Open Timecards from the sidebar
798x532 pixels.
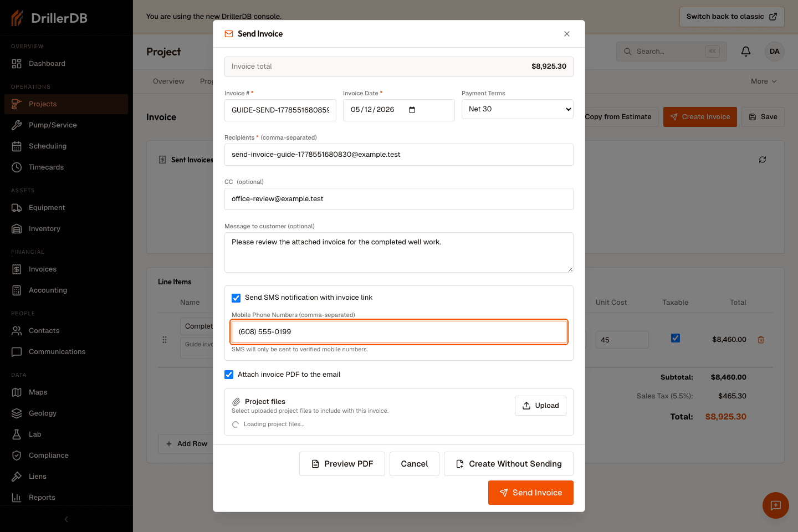(x=66, y=167)
